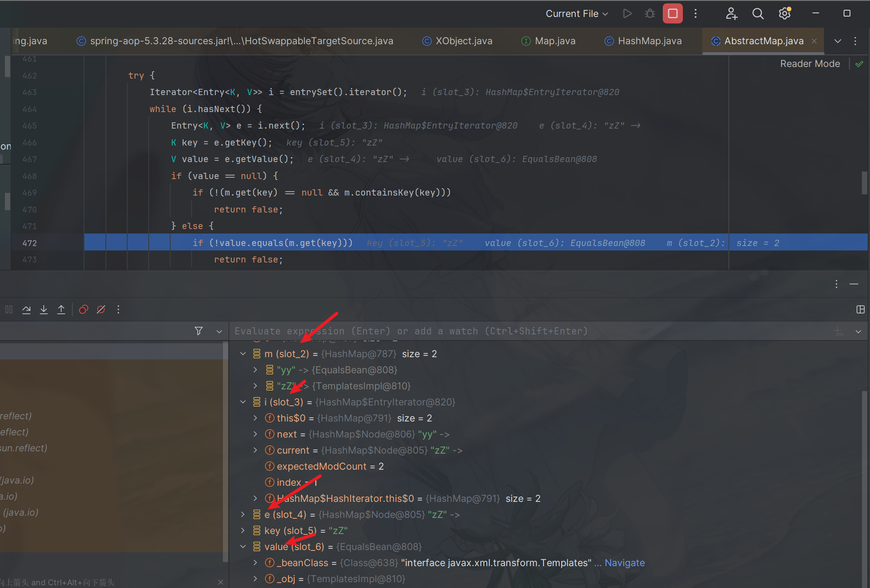Click the Debug bug icon
The image size is (870, 588).
(650, 13)
